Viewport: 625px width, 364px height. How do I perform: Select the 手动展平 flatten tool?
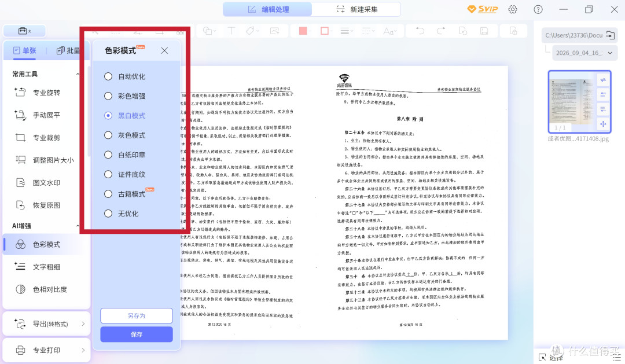tap(38, 115)
